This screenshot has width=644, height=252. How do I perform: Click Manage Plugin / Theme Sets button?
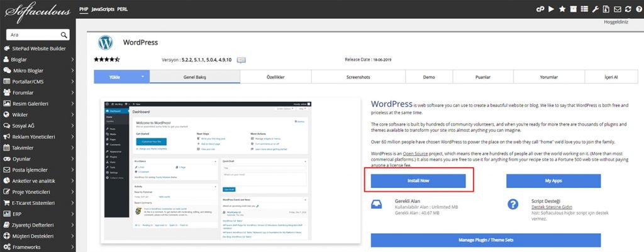point(486,240)
